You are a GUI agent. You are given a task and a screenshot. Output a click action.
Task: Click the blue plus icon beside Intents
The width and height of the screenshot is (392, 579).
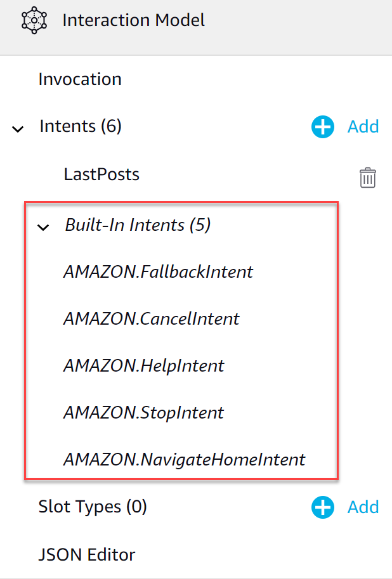point(322,127)
